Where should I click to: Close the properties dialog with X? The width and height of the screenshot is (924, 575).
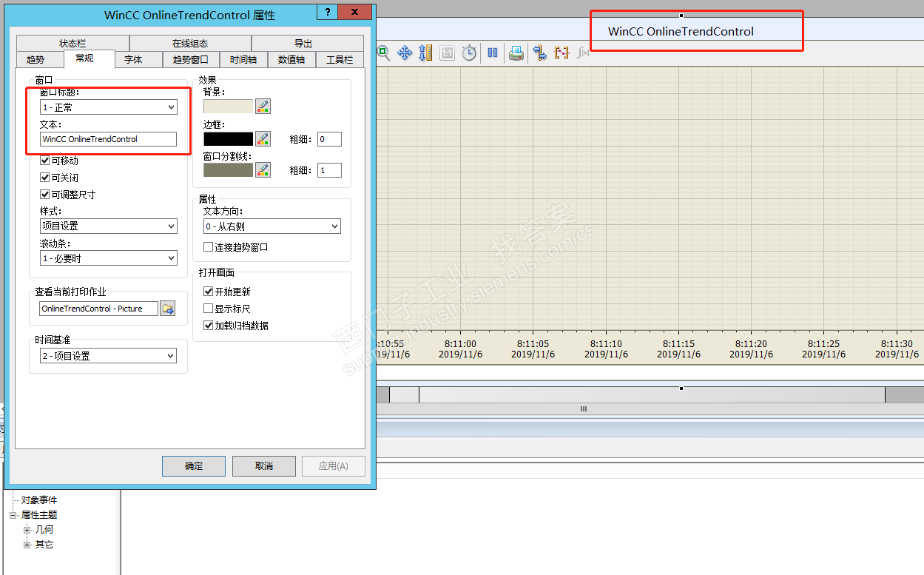coord(357,13)
